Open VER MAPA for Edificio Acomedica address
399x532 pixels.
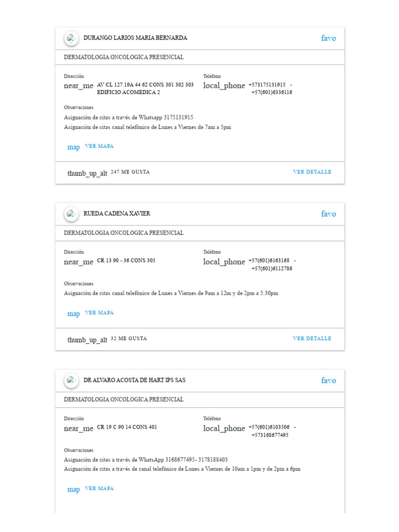(99, 146)
